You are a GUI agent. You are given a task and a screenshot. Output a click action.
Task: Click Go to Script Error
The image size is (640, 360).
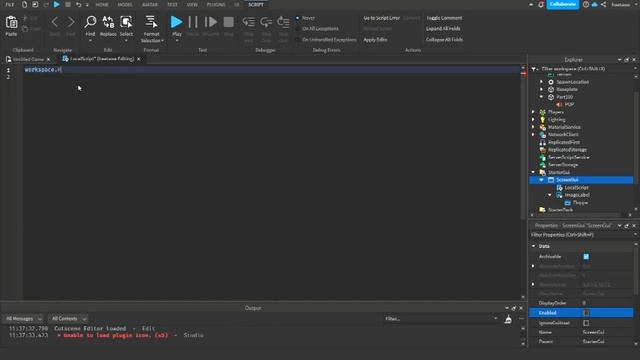coord(382,18)
